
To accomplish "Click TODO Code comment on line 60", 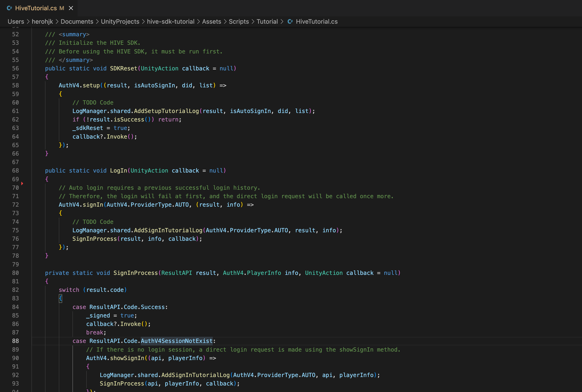I will click(x=93, y=103).
